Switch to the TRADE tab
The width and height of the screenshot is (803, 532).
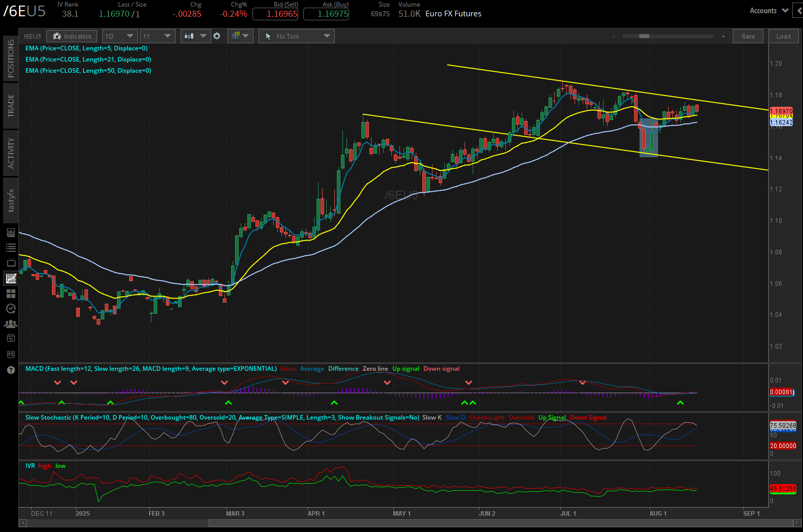point(11,106)
